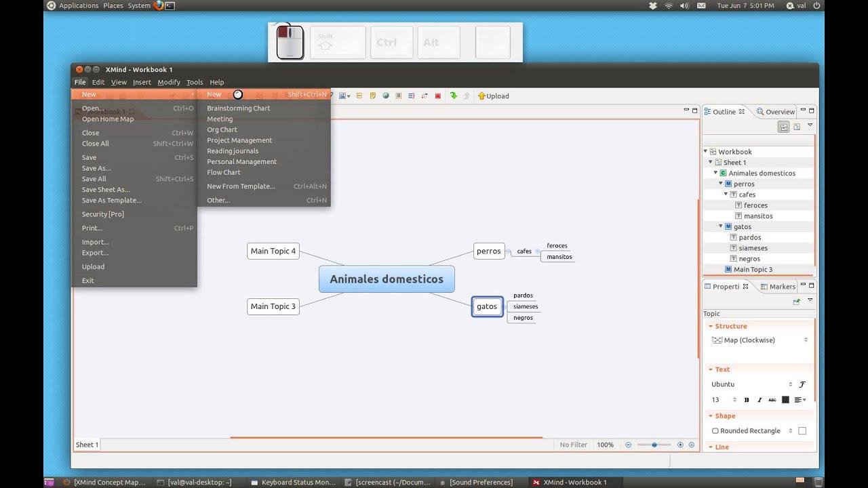The height and width of the screenshot is (488, 868).
Task: Click the grey drill up arrow
Action: pyautogui.click(x=467, y=96)
